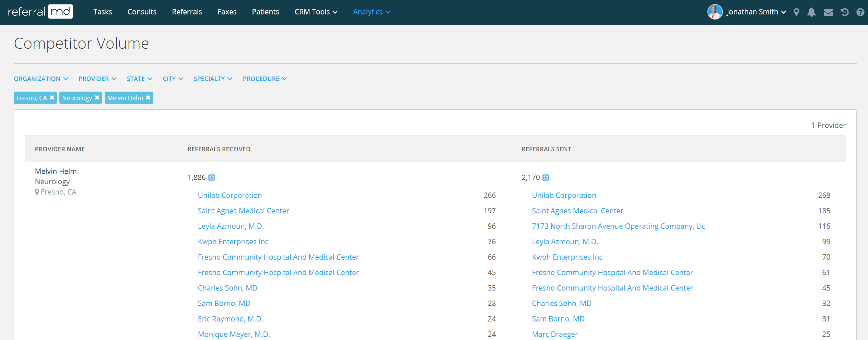The image size is (868, 340).
Task: Open Fresno Community Hospital received with 66 referrals
Action: (x=278, y=257)
